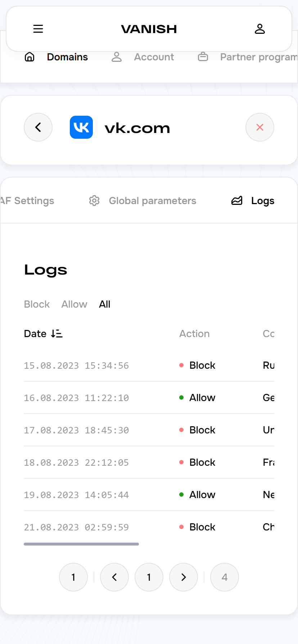This screenshot has width=298, height=644.
Task: Click the red X remove domain button
Action: [x=260, y=127]
